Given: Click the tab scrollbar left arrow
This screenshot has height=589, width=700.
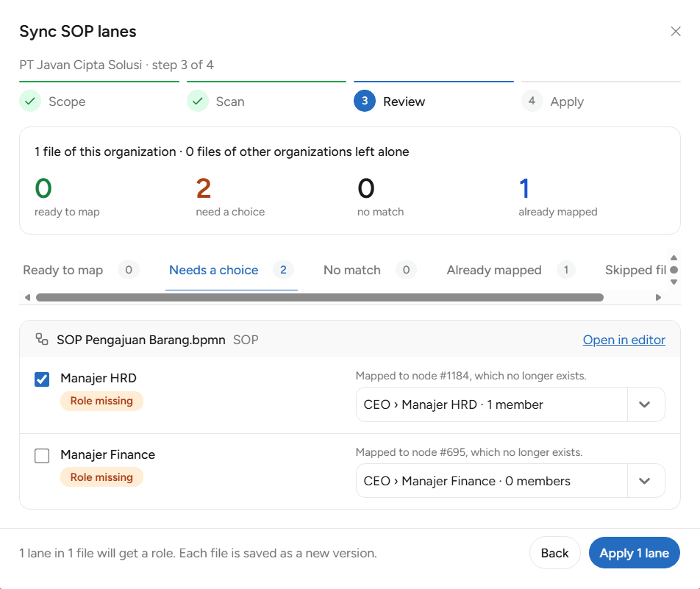Looking at the screenshot, I should tap(28, 297).
